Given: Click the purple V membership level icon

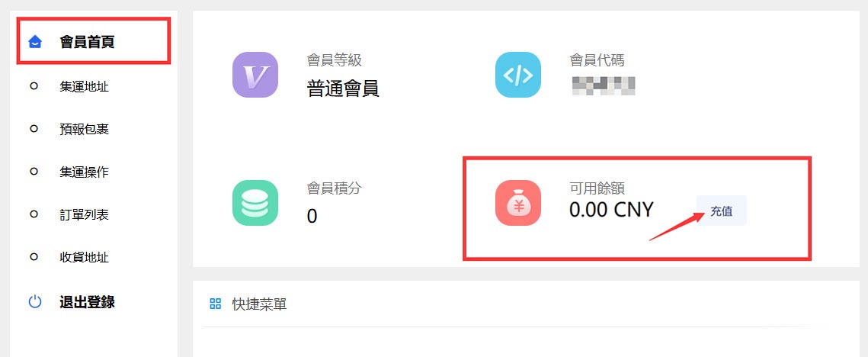Looking at the screenshot, I should pyautogui.click(x=255, y=75).
